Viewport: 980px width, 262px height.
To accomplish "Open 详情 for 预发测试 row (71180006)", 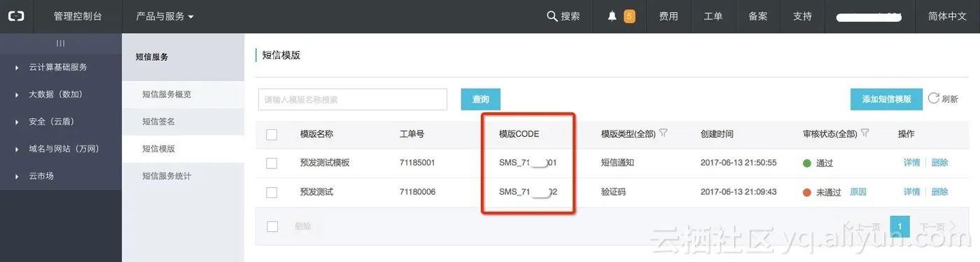I will click(x=911, y=192).
